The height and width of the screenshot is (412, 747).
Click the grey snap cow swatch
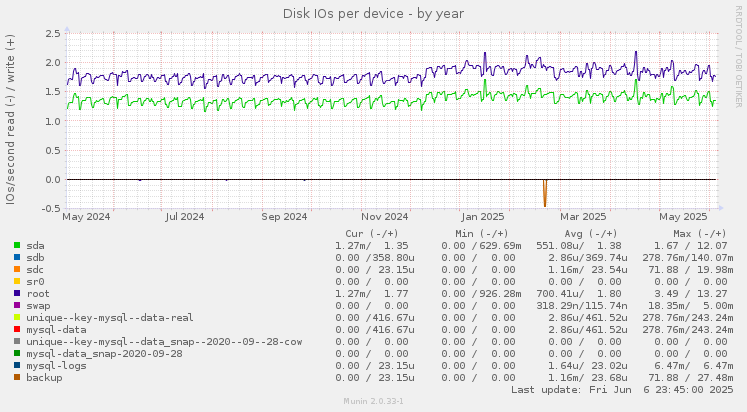pyautogui.click(x=17, y=342)
